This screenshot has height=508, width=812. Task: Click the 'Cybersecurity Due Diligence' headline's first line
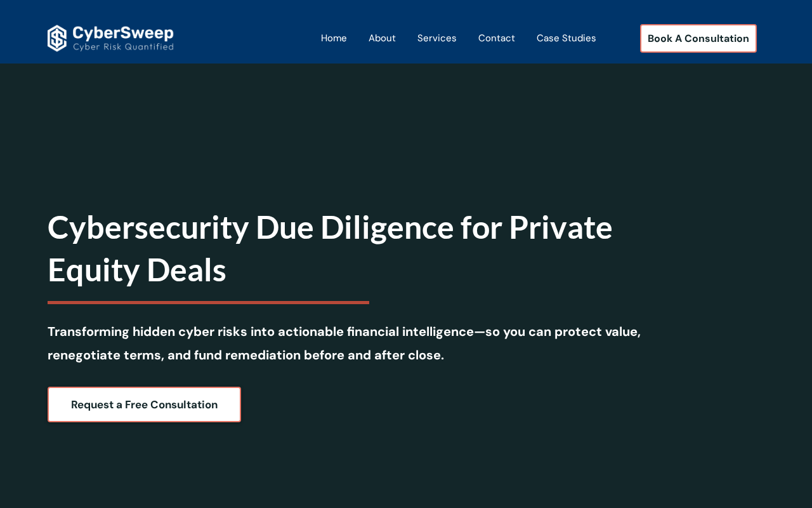pos(330,227)
